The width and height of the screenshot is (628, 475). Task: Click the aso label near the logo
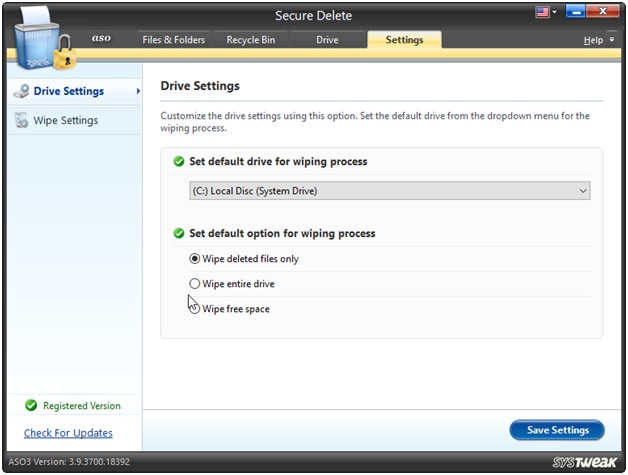pos(101,38)
